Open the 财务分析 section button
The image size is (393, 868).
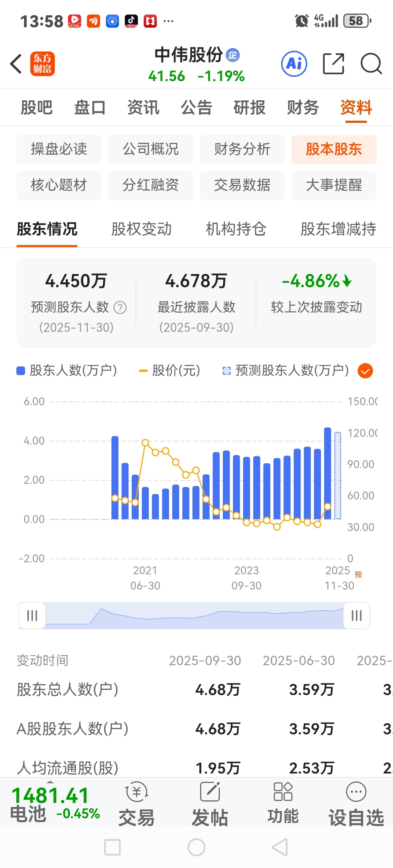[242, 149]
